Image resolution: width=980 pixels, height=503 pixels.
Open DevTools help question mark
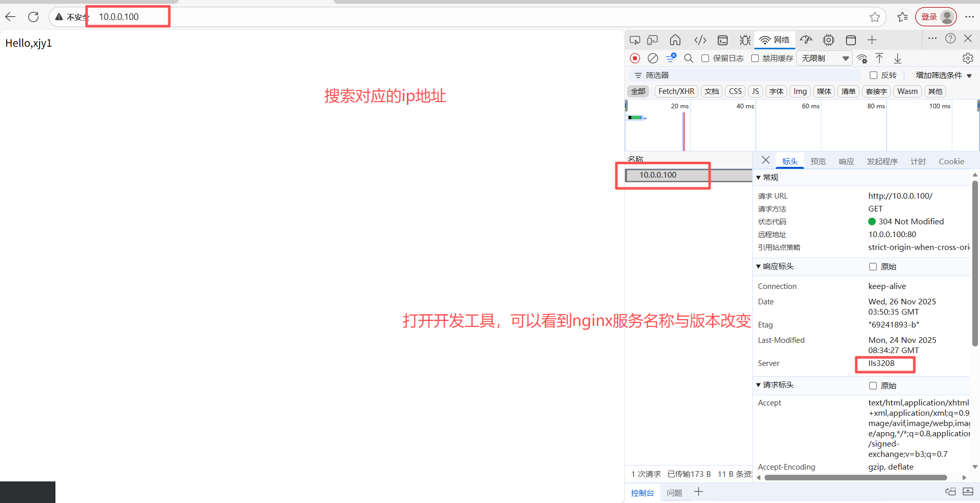(950, 38)
